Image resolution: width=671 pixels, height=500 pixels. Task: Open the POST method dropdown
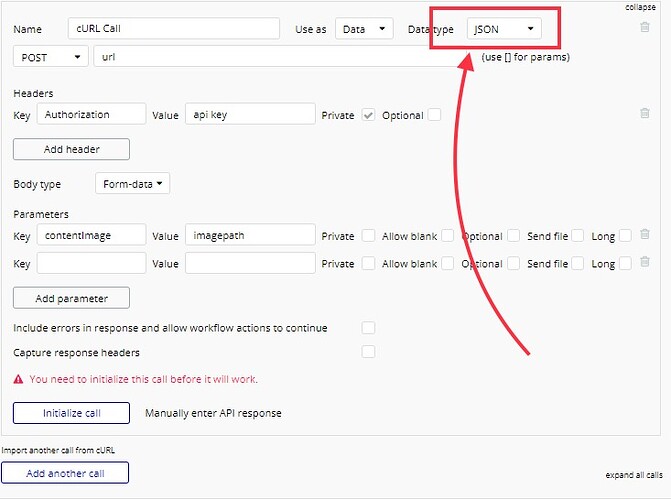point(50,57)
